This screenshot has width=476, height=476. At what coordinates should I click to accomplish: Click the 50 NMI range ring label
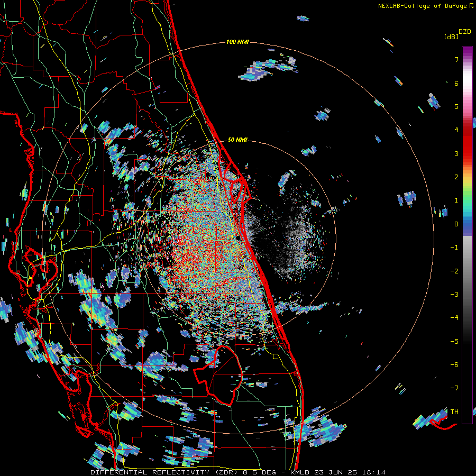tap(237, 140)
